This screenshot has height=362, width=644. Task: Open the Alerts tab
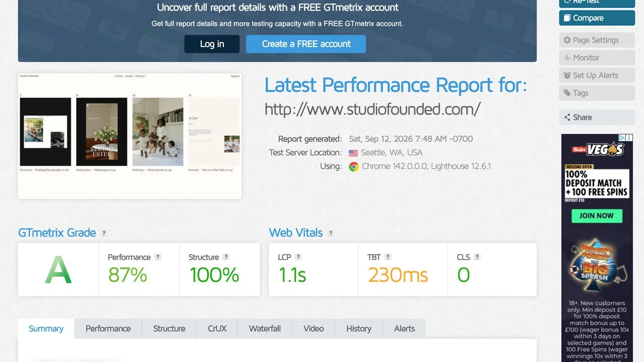coord(404,328)
